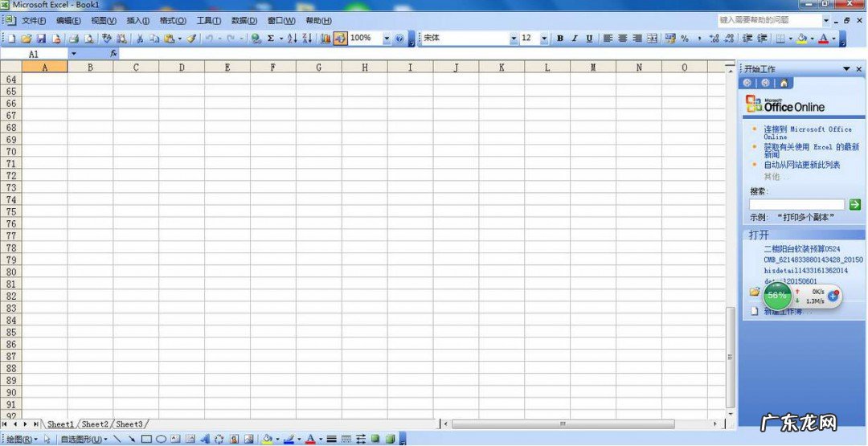Image resolution: width=868 pixels, height=446 pixels.
Task: Save the workbook with the floppy icon
Action: pos(41,39)
